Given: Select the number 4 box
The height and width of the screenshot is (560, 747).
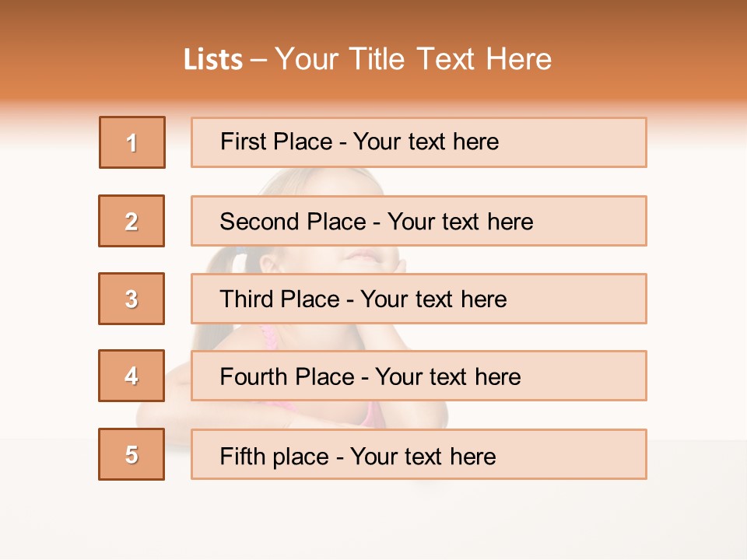Looking at the screenshot, I should click(x=132, y=376).
